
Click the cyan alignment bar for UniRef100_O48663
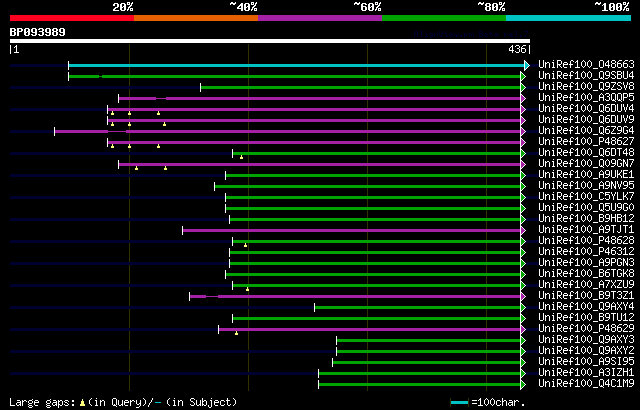(x=297, y=65)
